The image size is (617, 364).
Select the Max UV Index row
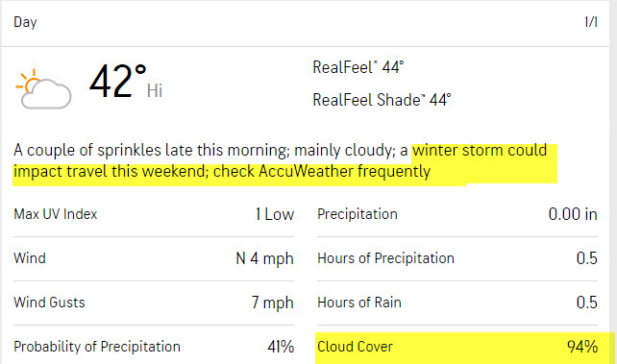[x=154, y=214]
